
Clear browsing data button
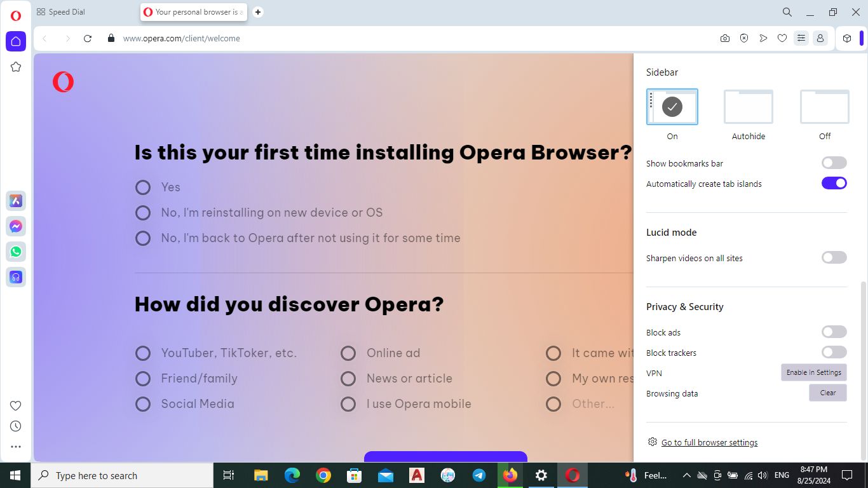pyautogui.click(x=828, y=393)
